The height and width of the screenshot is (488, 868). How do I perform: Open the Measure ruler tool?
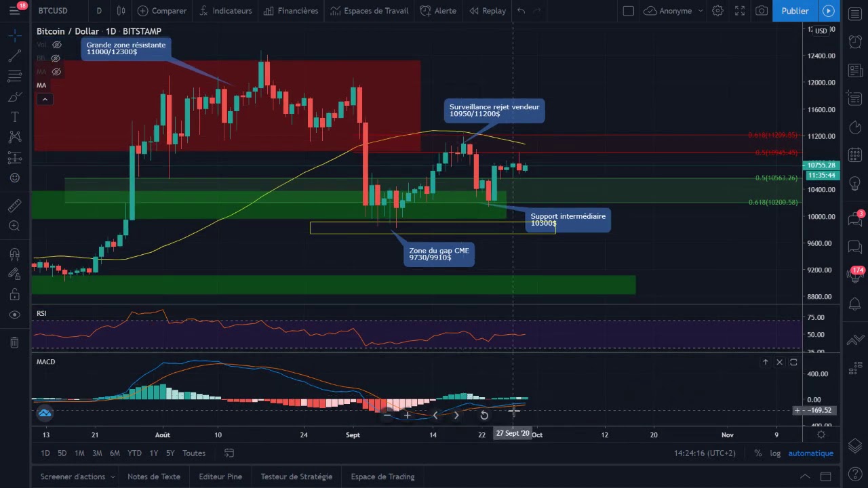coord(14,205)
